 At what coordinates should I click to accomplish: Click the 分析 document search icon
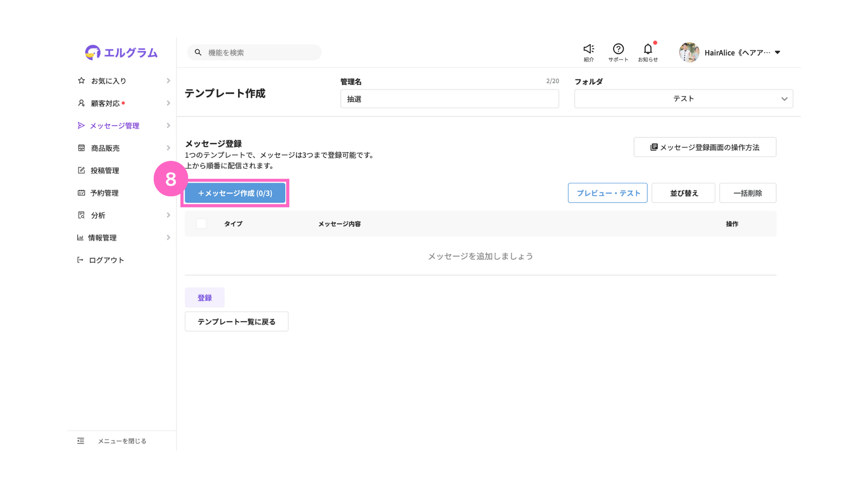point(81,215)
